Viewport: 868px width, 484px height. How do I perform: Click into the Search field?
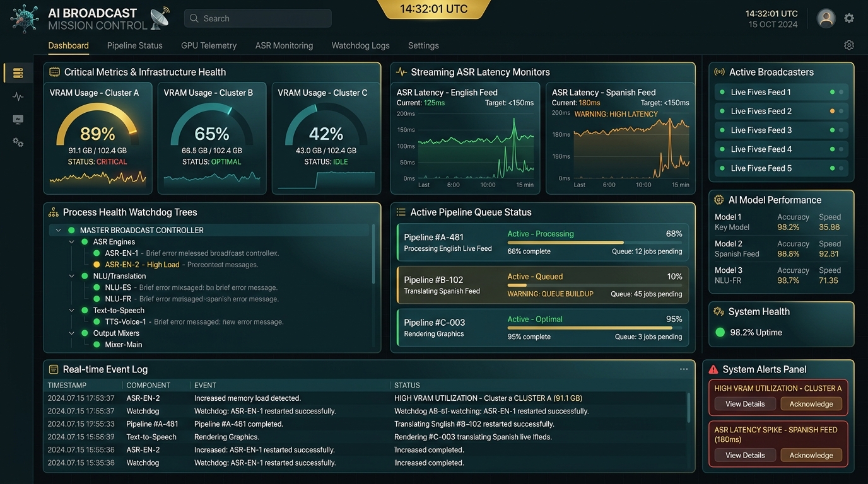(x=257, y=18)
